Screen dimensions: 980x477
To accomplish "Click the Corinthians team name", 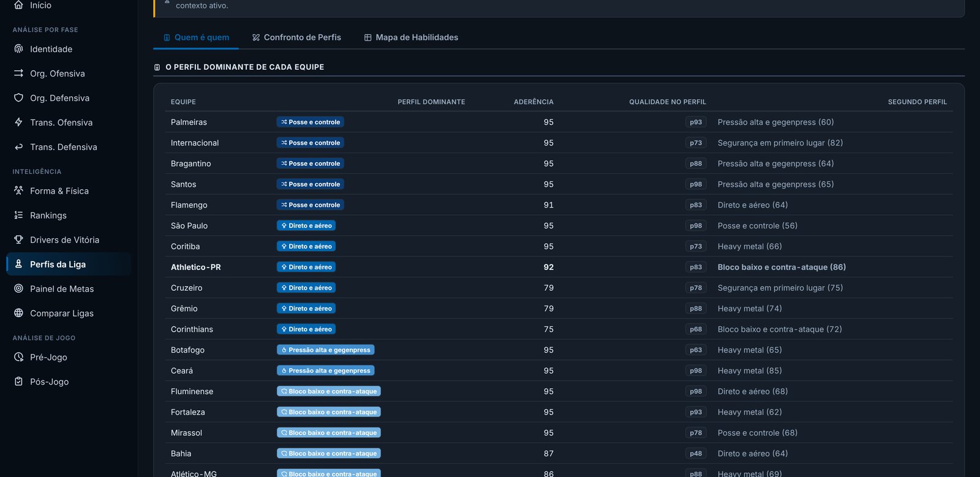I will pos(192,329).
